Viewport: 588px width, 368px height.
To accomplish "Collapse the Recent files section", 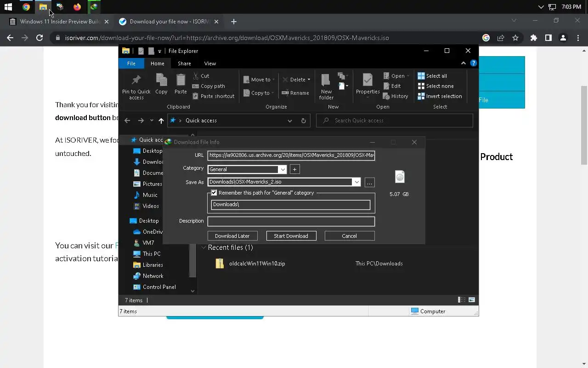I will point(204,247).
